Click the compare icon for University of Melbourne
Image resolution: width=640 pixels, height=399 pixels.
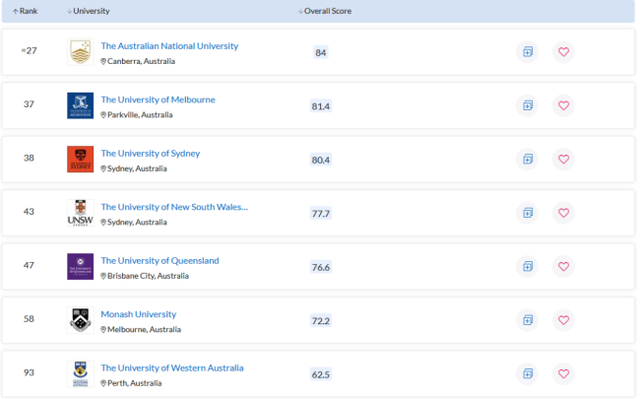click(x=527, y=106)
